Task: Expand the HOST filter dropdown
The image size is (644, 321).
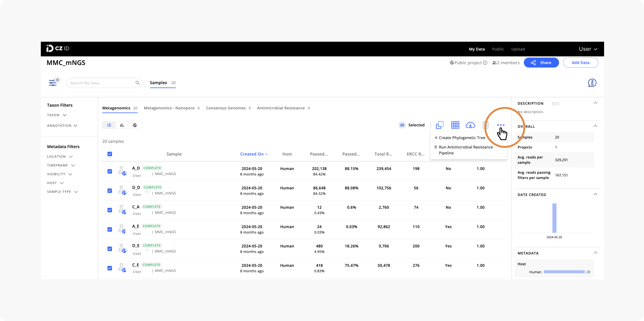Action: [x=56, y=183]
